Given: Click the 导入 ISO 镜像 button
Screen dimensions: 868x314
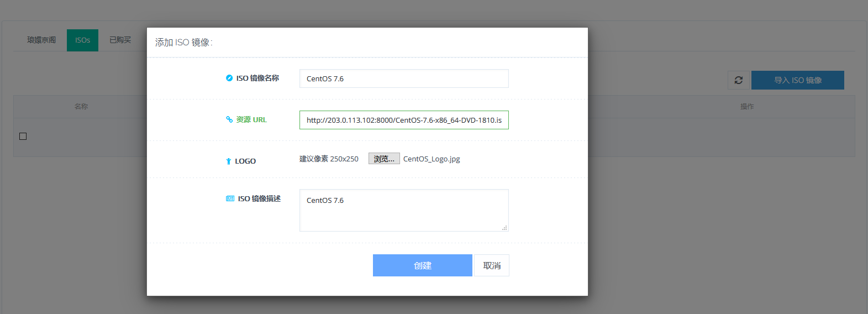Looking at the screenshot, I should point(797,80).
